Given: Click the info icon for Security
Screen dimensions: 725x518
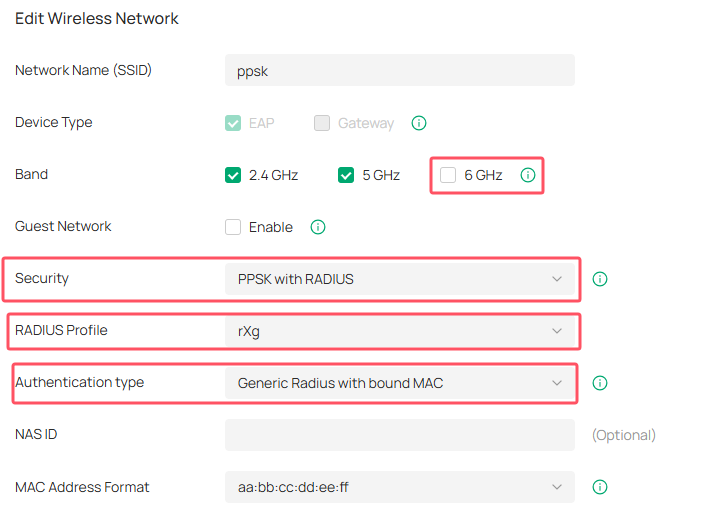Looking at the screenshot, I should (x=600, y=279).
